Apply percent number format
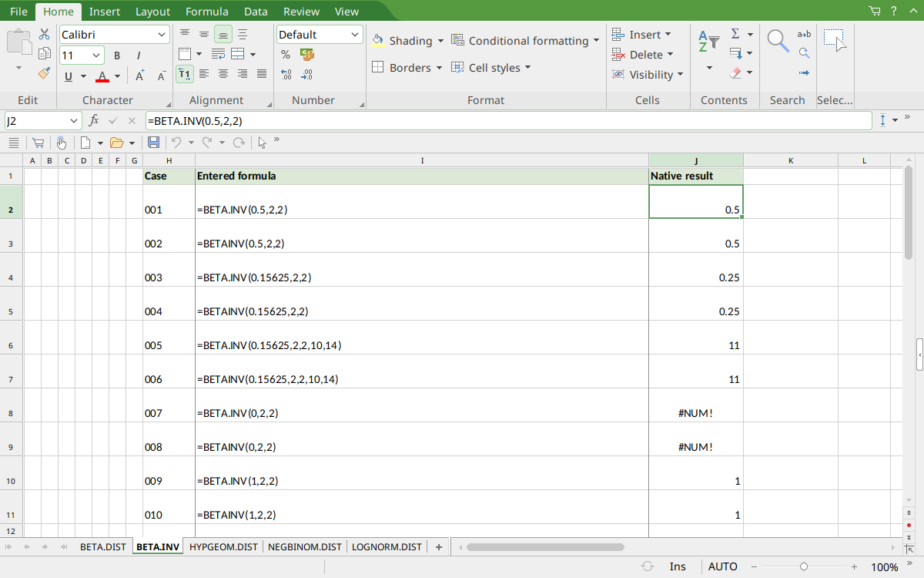The height and width of the screenshot is (578, 924). (286, 55)
